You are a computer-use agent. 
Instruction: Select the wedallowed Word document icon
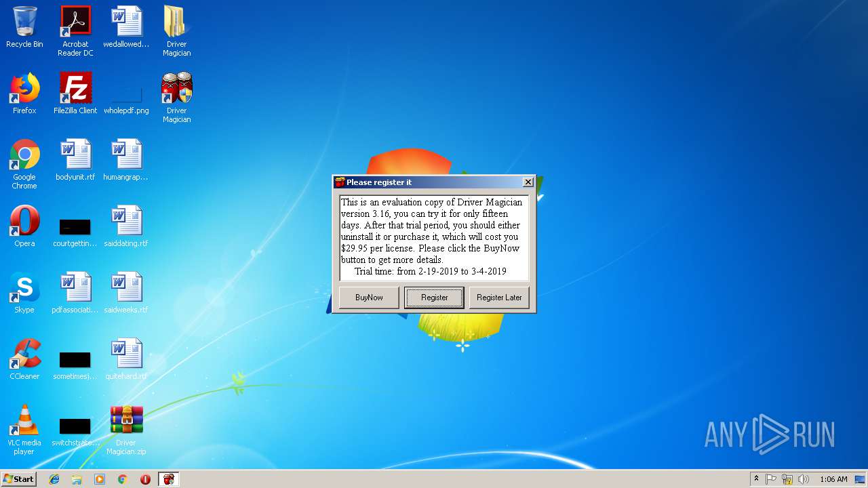click(126, 27)
